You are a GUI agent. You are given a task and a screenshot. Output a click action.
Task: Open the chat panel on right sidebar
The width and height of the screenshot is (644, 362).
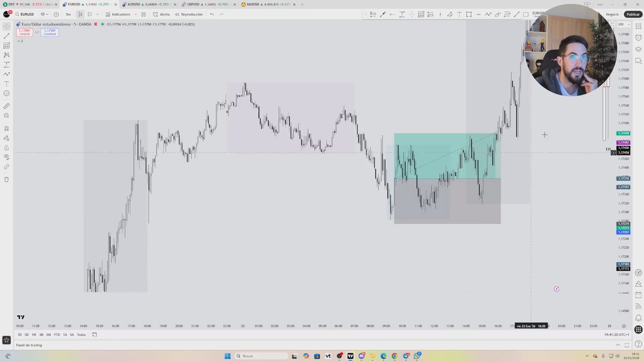tap(638, 61)
